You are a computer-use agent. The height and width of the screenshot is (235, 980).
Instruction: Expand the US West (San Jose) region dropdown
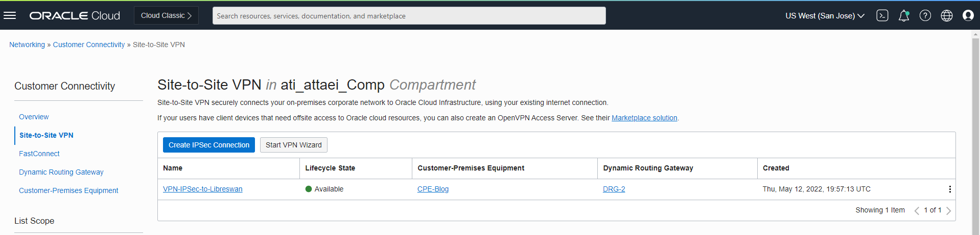point(824,16)
